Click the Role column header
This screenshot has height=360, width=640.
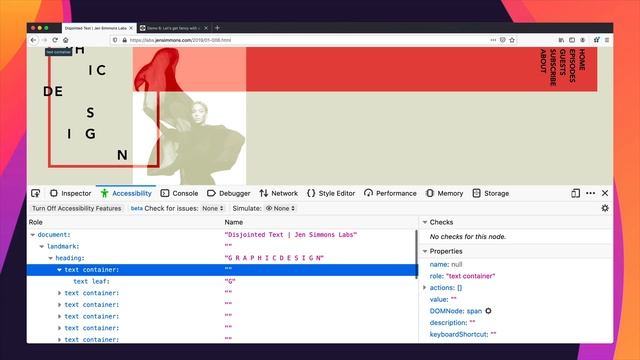click(x=36, y=222)
